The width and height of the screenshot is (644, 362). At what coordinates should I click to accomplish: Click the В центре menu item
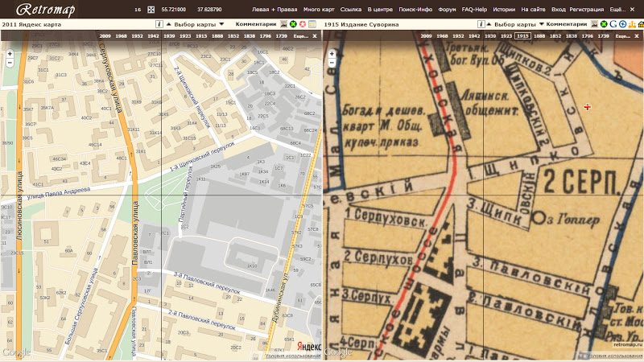point(380,9)
